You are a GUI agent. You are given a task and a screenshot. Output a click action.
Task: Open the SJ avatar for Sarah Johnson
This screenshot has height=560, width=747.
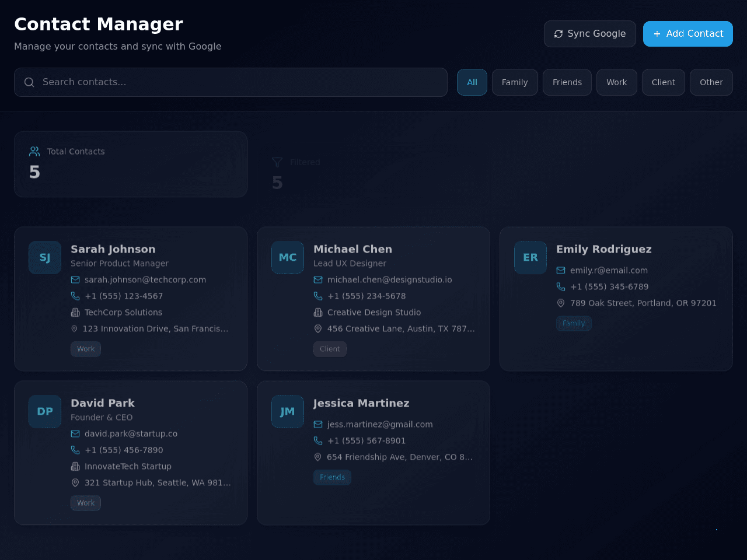point(45,257)
